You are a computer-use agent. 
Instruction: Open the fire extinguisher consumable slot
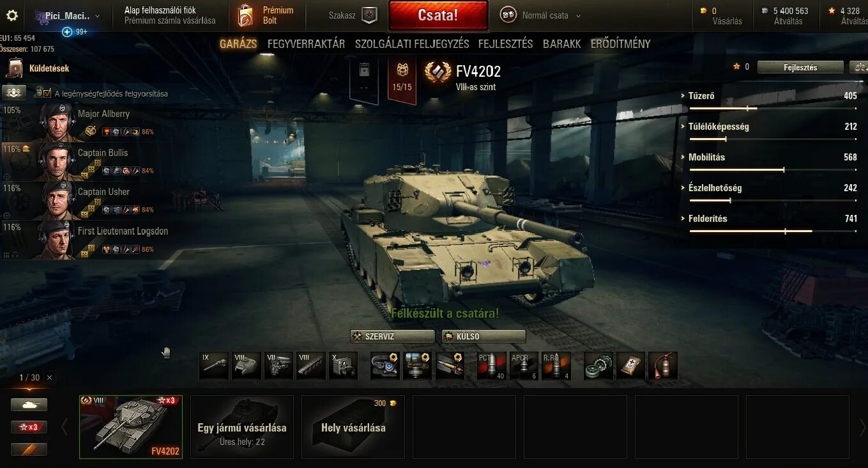point(663,366)
